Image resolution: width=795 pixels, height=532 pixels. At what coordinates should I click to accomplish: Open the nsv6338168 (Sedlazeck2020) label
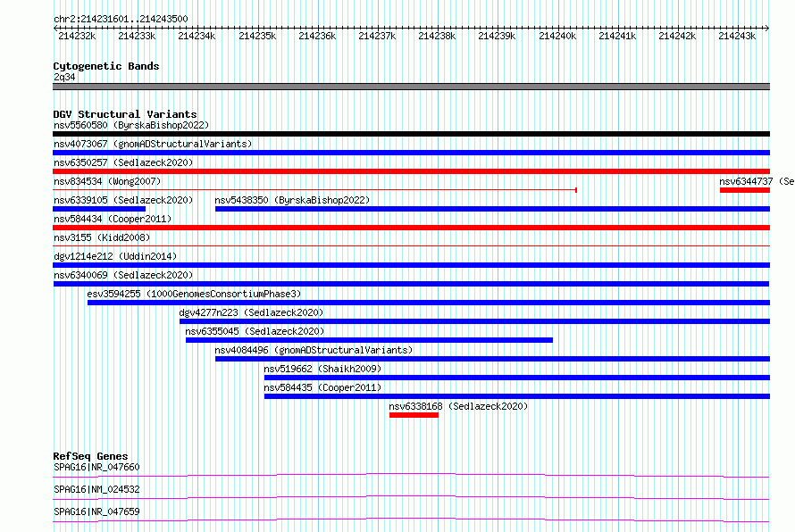(x=458, y=406)
